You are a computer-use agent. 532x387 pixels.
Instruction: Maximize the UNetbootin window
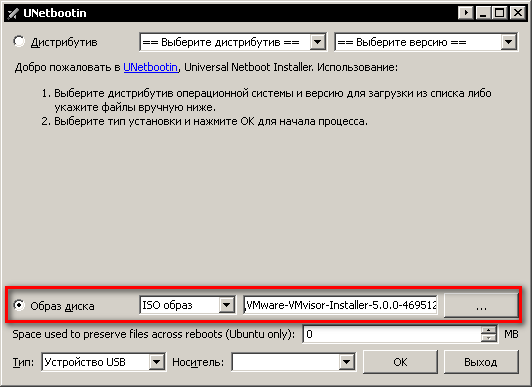click(x=500, y=13)
